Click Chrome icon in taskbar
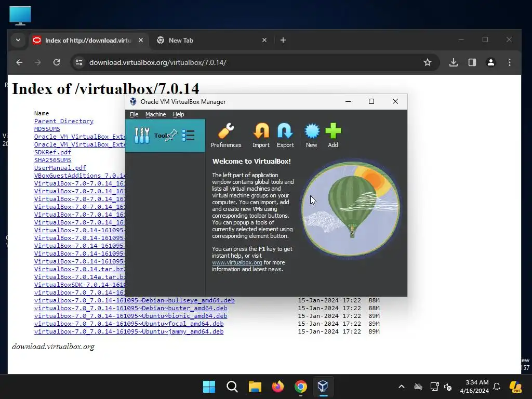 [301, 387]
